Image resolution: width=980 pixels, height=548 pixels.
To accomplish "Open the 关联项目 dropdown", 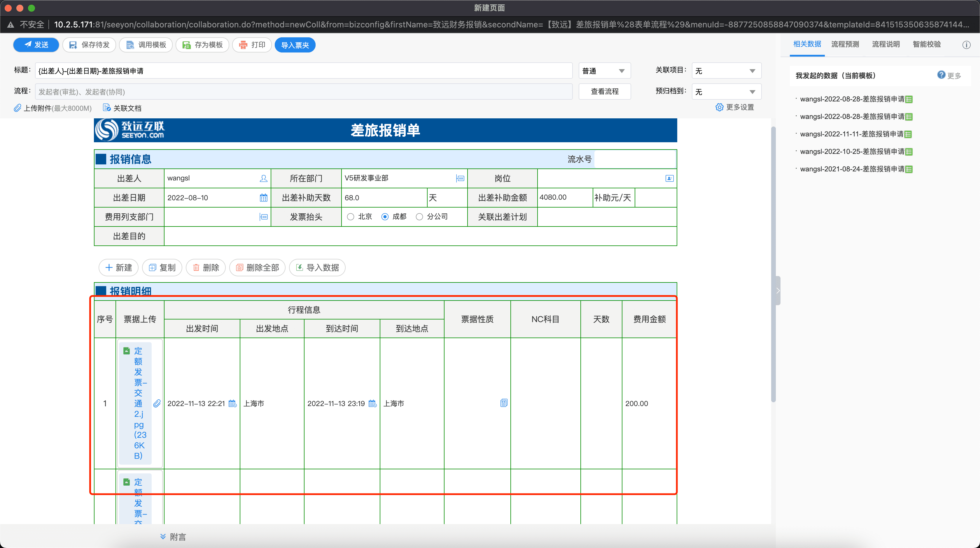I will click(726, 71).
